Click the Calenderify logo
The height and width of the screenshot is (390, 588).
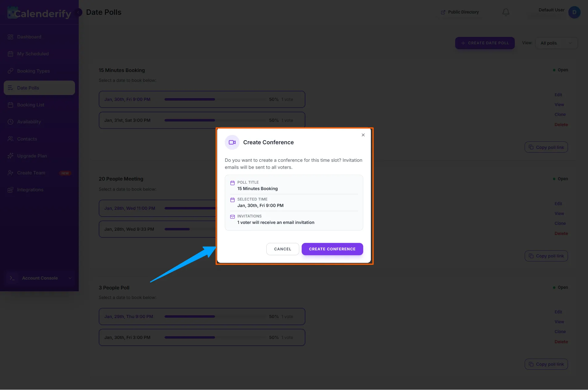click(39, 13)
